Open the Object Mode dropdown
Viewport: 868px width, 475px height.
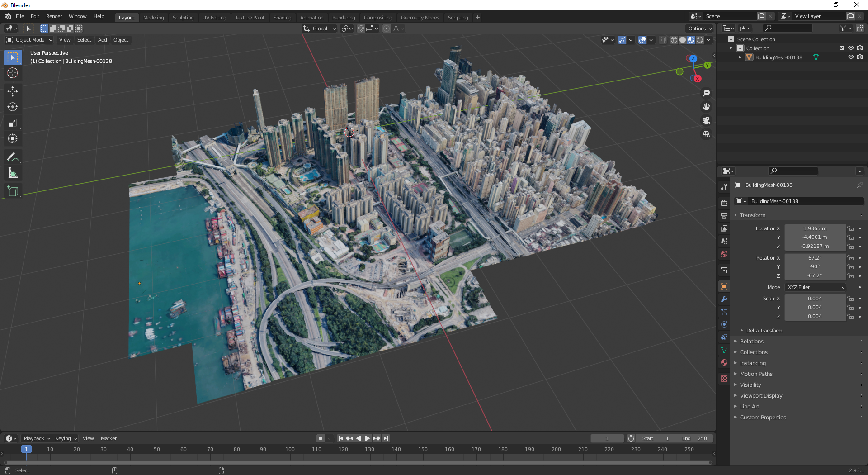(x=30, y=40)
